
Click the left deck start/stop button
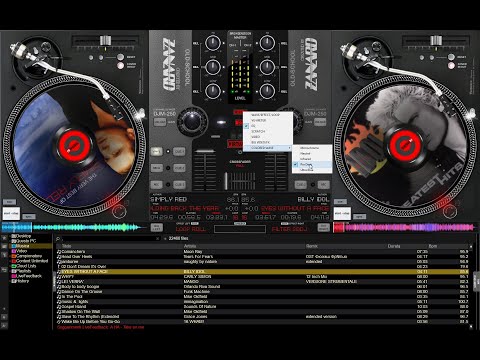click(11, 214)
